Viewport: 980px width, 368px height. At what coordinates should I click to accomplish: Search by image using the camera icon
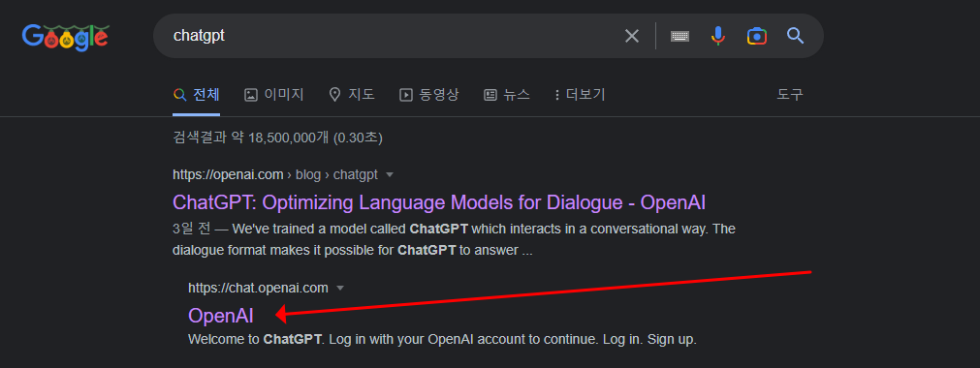[x=756, y=36]
